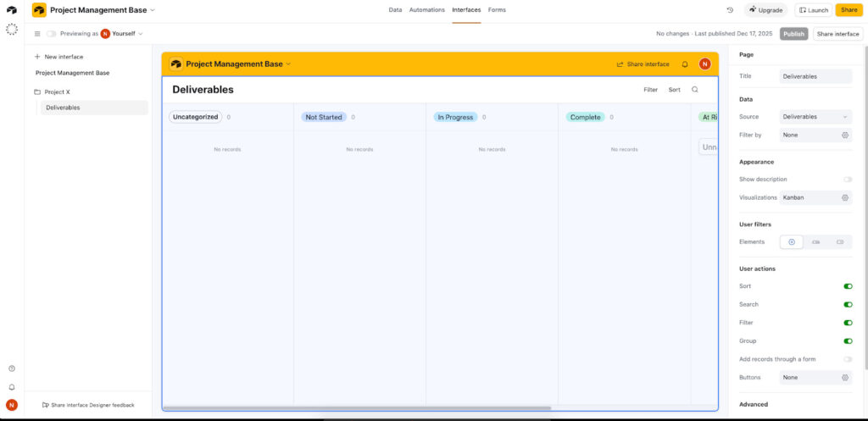Disable the Filter user action toggle

[x=848, y=323]
